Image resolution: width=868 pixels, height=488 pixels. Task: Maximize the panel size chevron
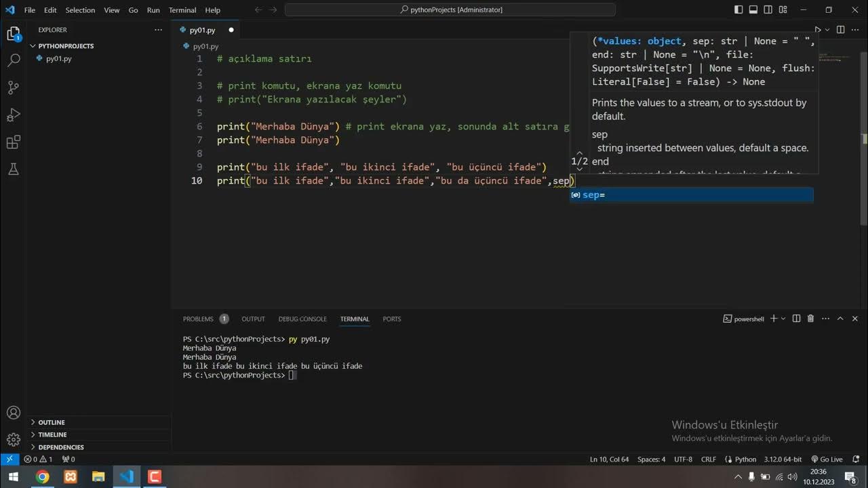[840, 319]
